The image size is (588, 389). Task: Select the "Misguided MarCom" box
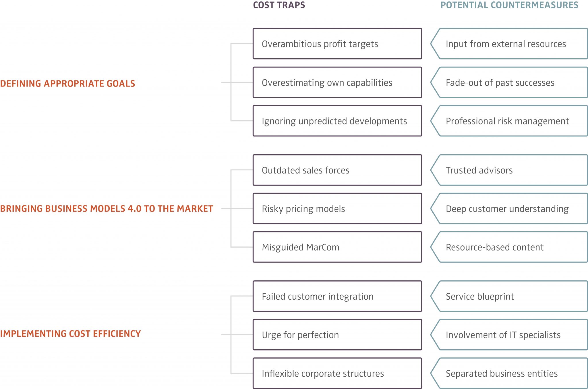337,247
